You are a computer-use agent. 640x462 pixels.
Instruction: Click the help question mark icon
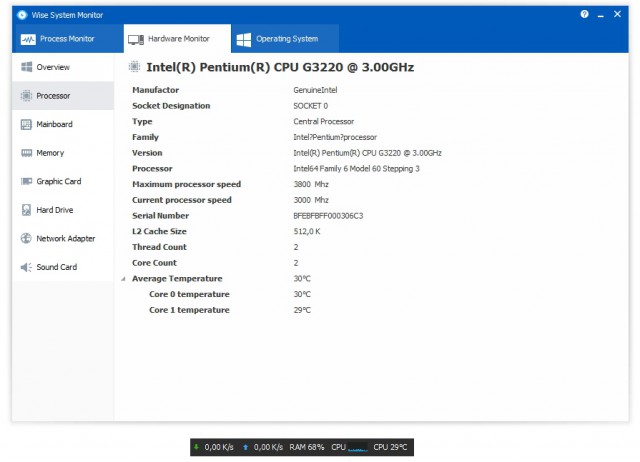coord(584,14)
